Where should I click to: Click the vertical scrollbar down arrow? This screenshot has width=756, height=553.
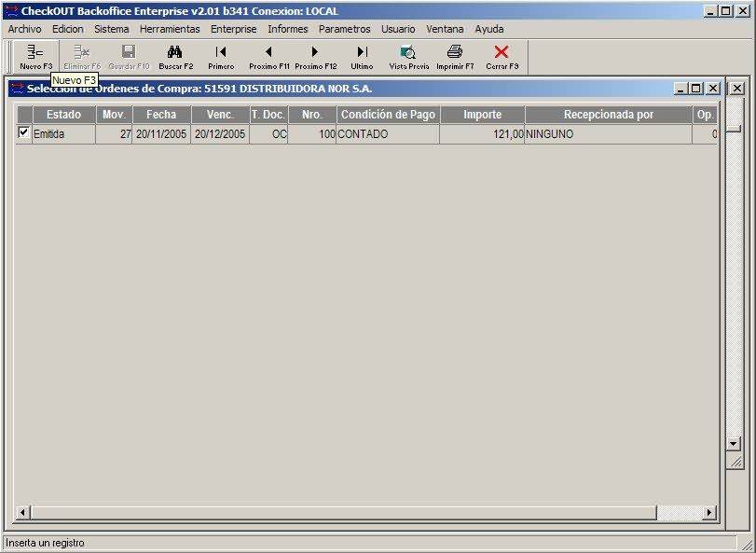tap(734, 444)
